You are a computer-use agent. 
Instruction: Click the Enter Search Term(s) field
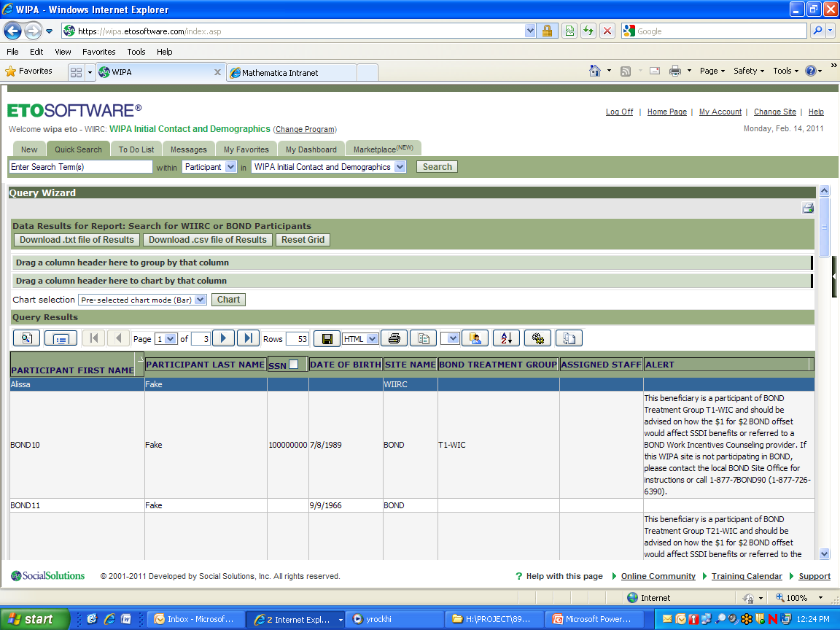80,167
